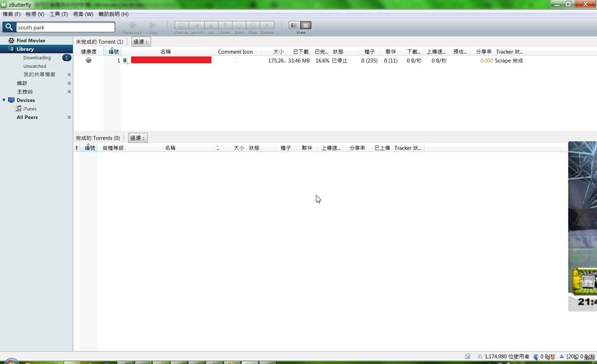This screenshot has height=364, width=597.
Task: Click 過濾 button for incomplete torrents
Action: pyautogui.click(x=141, y=42)
